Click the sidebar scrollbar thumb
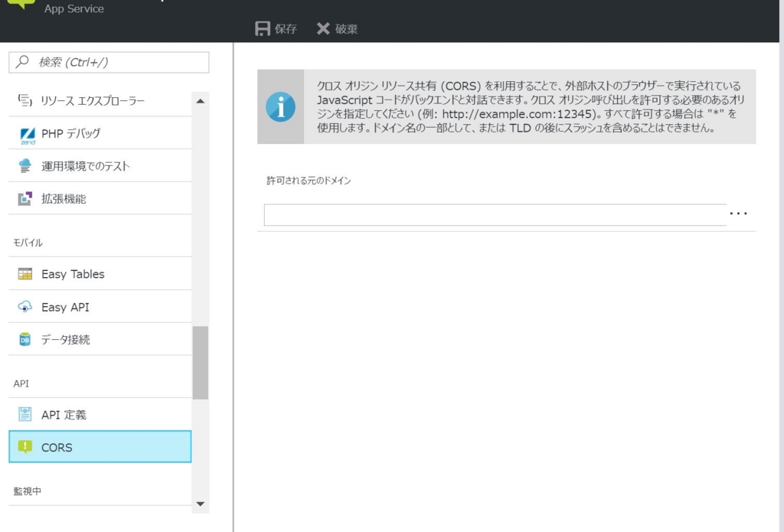Viewport: 784px width, 532px height. point(201,363)
